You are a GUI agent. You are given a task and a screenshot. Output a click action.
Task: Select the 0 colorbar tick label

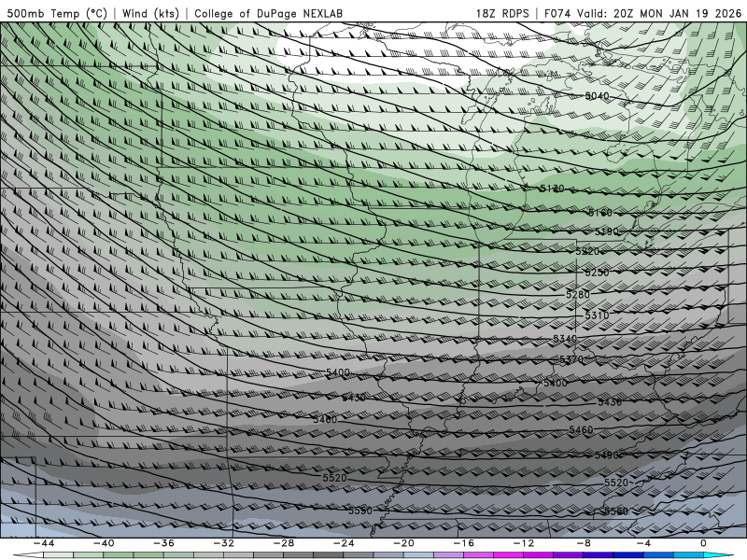point(703,543)
